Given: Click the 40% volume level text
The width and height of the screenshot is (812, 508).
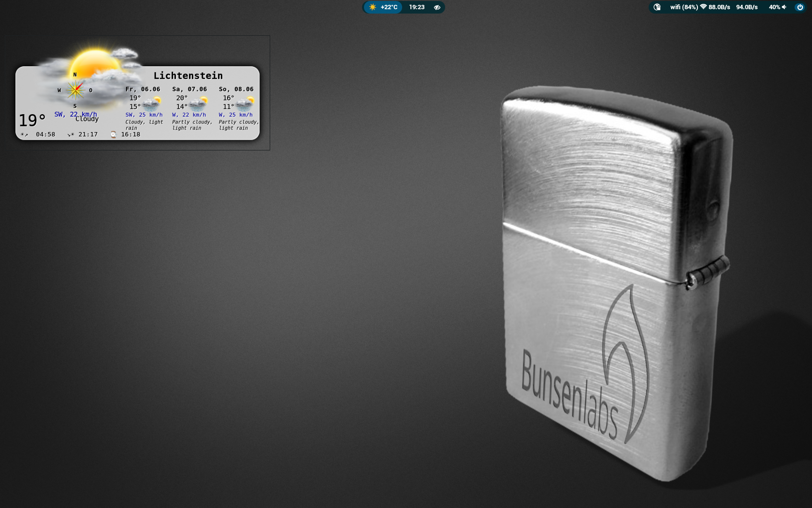Looking at the screenshot, I should click(774, 7).
